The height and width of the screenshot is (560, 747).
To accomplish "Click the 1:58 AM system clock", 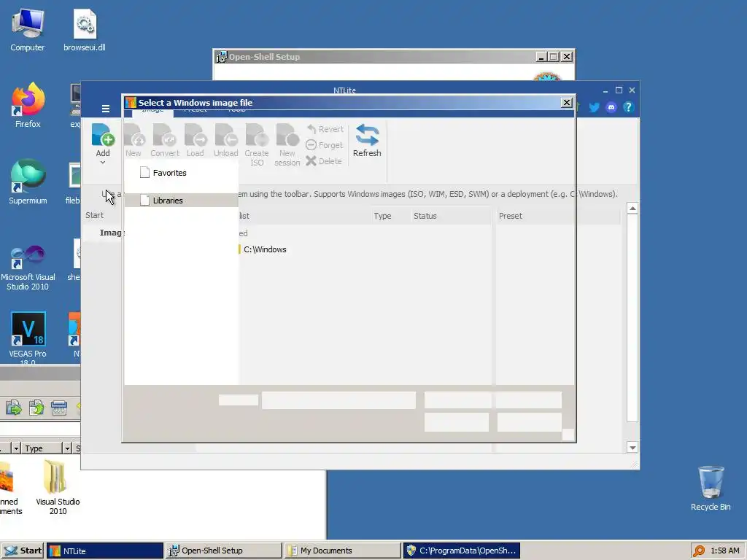I will pos(724,551).
